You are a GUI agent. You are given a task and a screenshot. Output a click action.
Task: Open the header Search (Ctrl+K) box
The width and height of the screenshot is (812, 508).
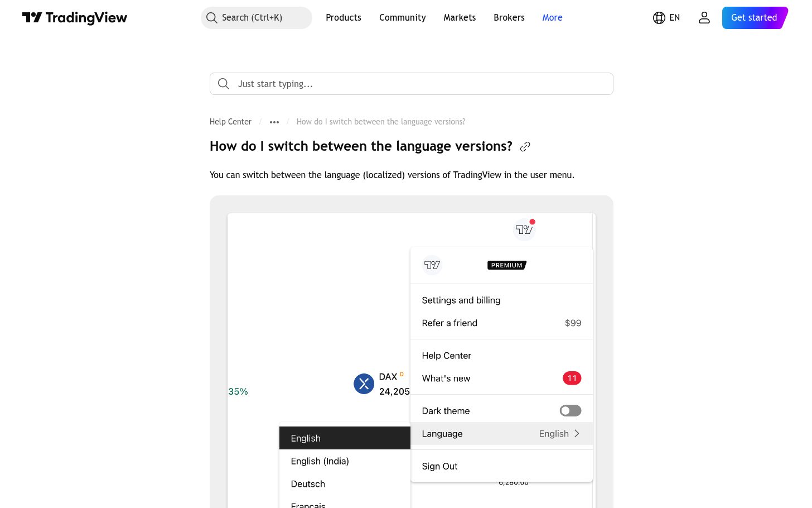(x=257, y=18)
